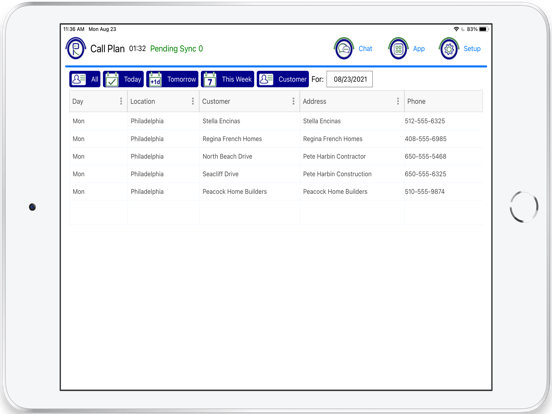Filter call plan by This Week
This screenshot has width=552, height=414.
(227, 79)
